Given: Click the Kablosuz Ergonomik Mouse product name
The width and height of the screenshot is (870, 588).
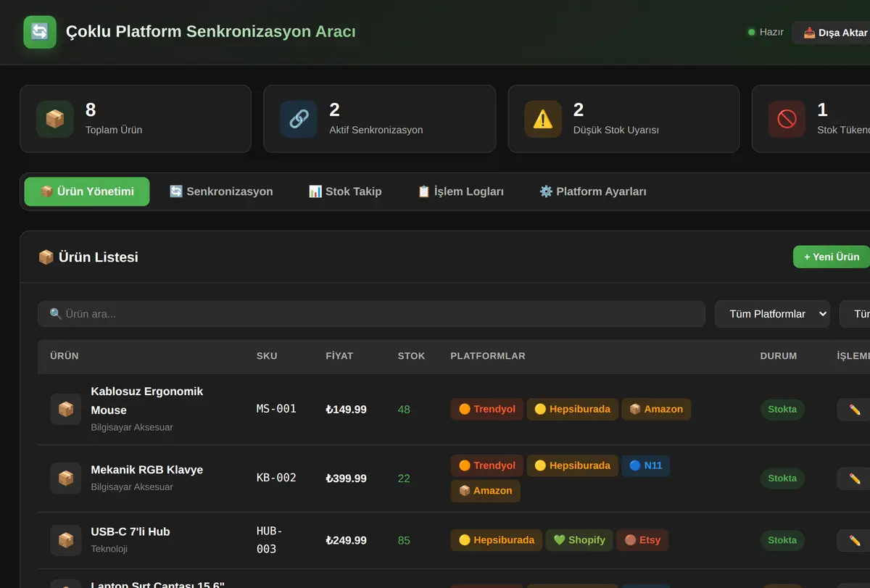Looking at the screenshot, I should coord(147,400).
